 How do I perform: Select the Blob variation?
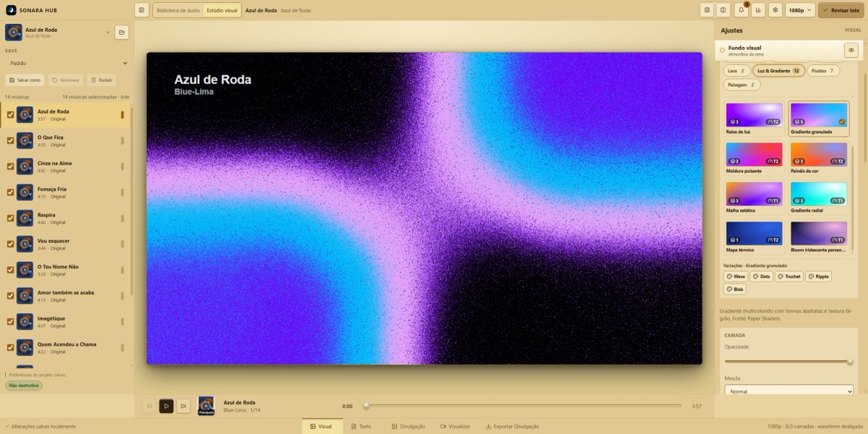coord(736,289)
